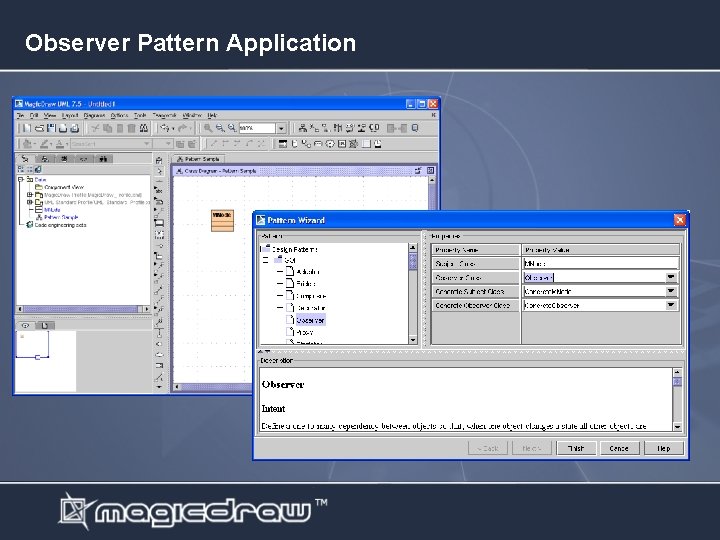Click the Delete trash can toolbar icon
This screenshot has height=540, width=720.
point(131,128)
